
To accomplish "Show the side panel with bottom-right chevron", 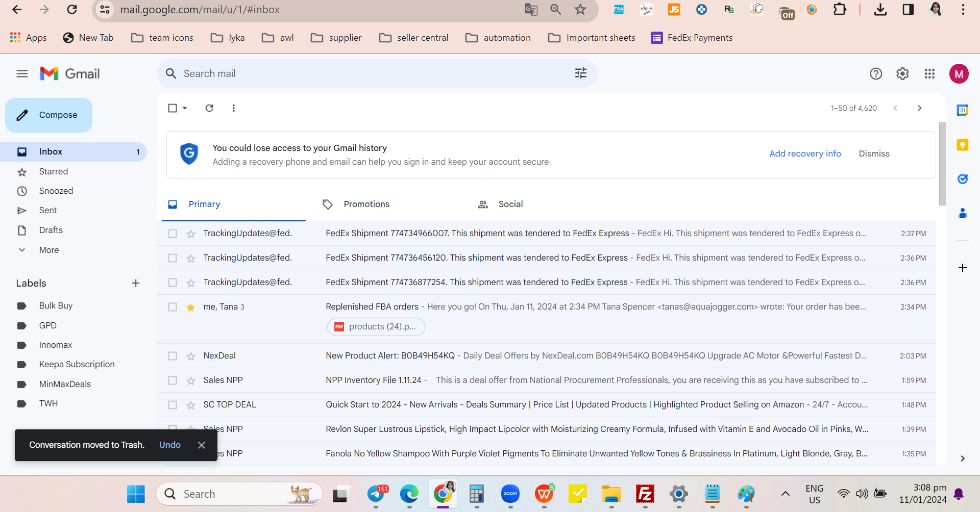I will click(963, 458).
